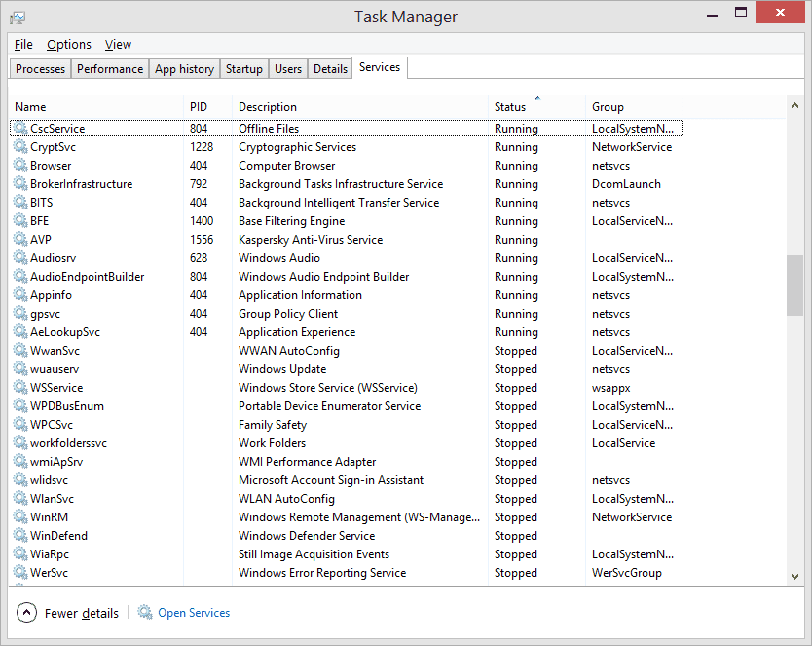
Task: Switch to the Startup tab
Action: [243, 69]
